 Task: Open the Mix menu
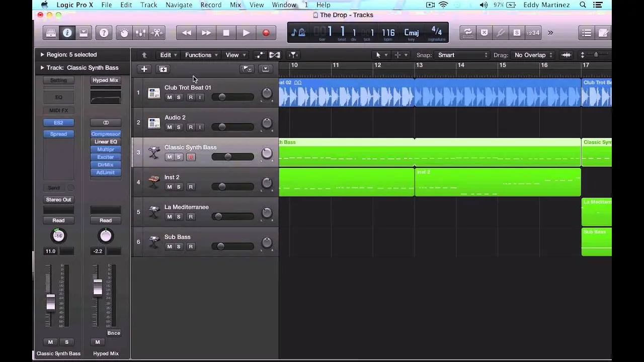(235, 5)
